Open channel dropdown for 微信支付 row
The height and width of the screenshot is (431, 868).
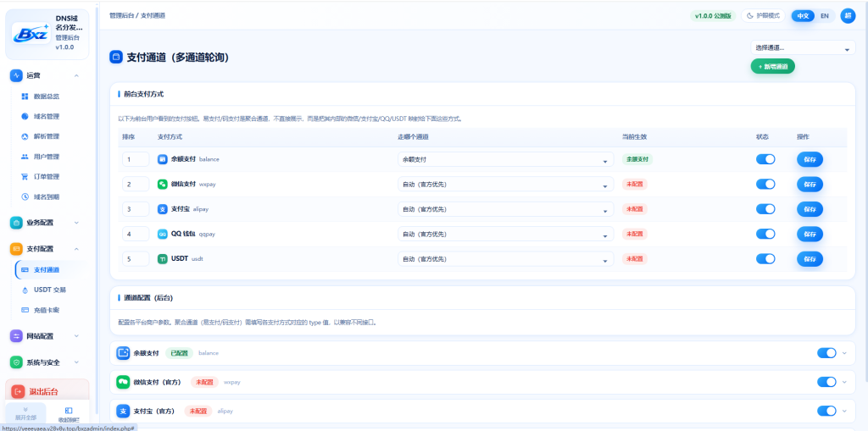505,185
